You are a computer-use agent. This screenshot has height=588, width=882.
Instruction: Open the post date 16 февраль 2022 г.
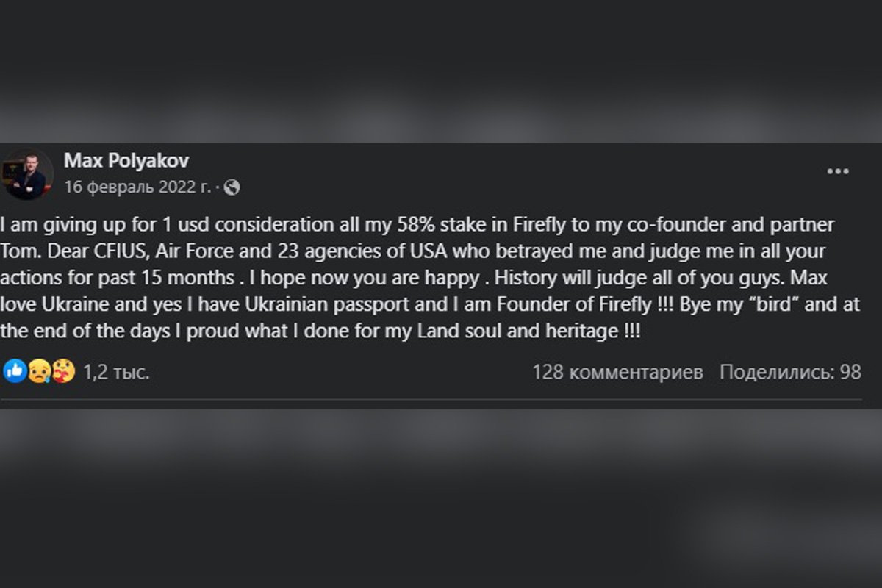coord(137,187)
